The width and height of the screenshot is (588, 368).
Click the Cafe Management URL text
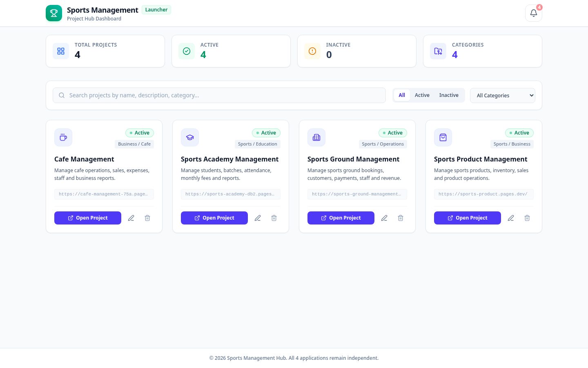click(104, 194)
